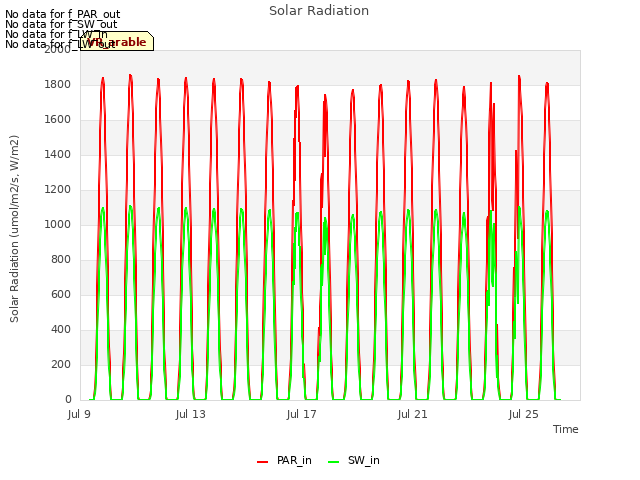This screenshot has width=640, height=480.
Task: Click the y-axis title Solar Radiation (umol/m2/s, W/m2)
Action: pos(14,229)
